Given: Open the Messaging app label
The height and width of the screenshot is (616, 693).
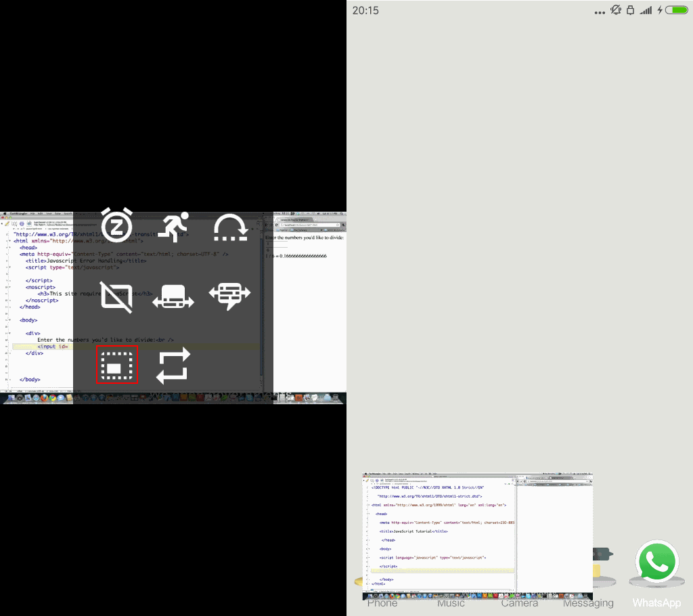Looking at the screenshot, I should pyautogui.click(x=588, y=603).
